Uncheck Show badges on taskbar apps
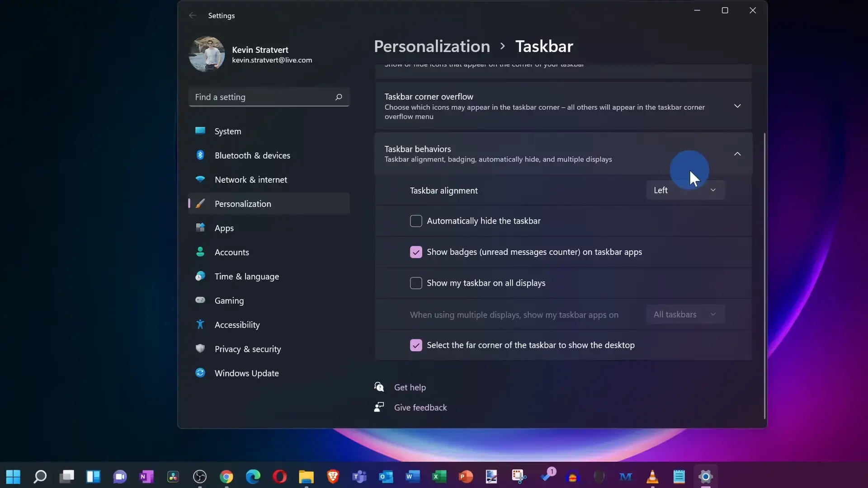Viewport: 868px width, 488px height. pos(416,252)
